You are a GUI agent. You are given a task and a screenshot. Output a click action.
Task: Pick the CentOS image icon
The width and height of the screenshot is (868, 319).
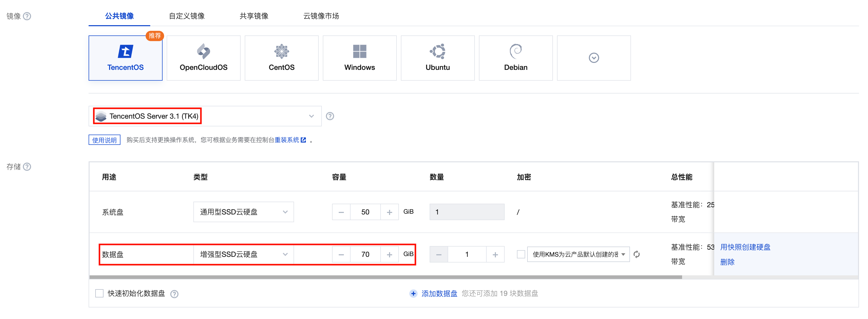click(x=281, y=52)
